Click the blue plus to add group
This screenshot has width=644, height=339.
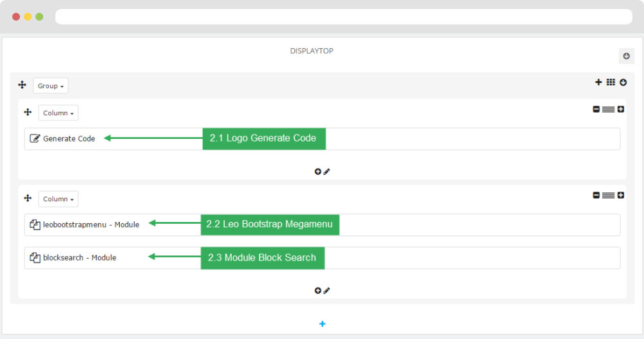point(323,324)
